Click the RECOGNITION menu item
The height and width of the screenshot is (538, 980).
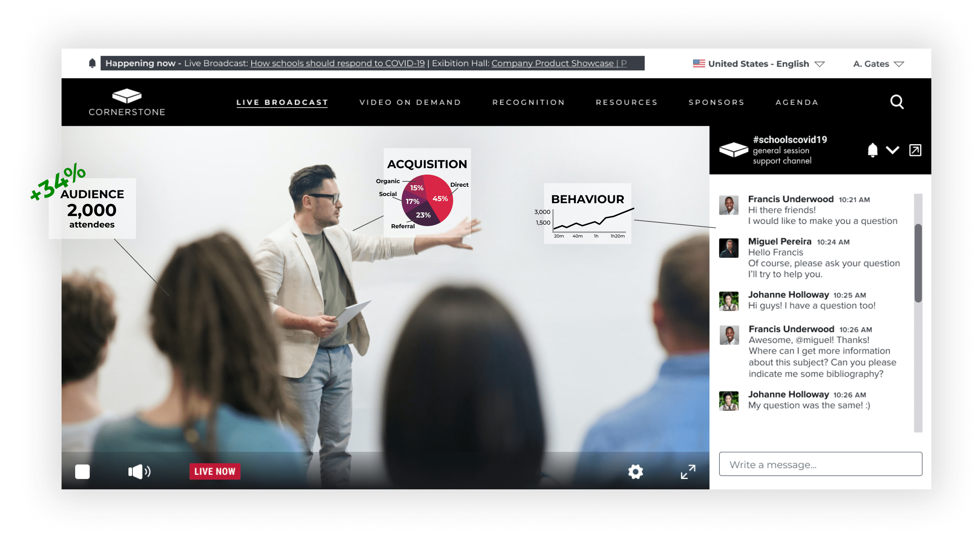528,102
